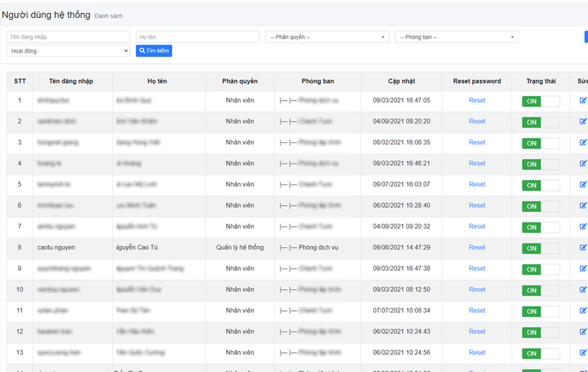Open edit for row 12 user
Screen dimensions: 588x372
(x=583, y=331)
